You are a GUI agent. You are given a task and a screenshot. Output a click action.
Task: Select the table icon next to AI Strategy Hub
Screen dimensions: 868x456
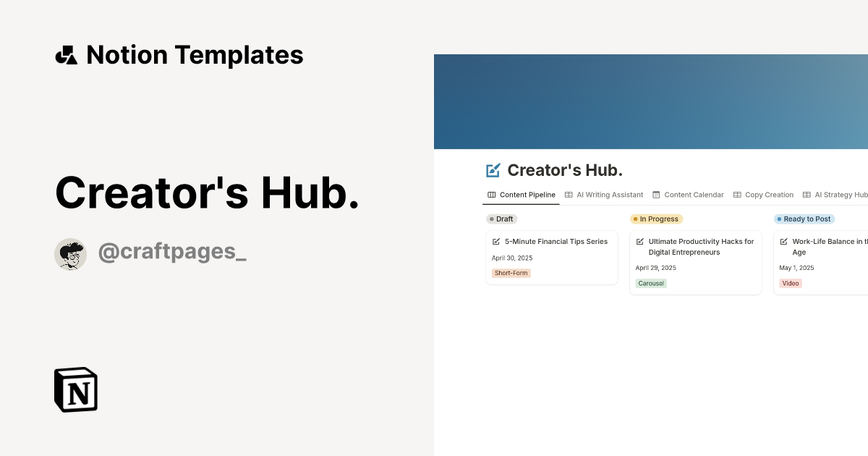(806, 195)
